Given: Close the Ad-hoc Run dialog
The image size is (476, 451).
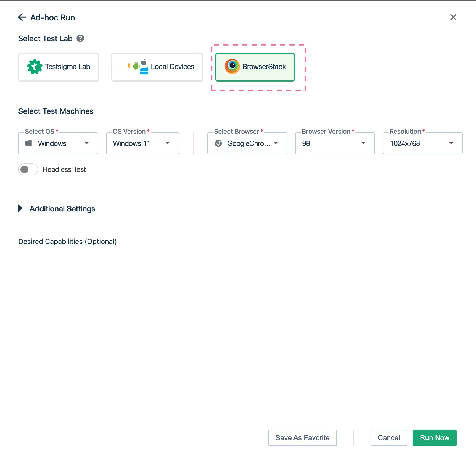Looking at the screenshot, I should click(453, 17).
